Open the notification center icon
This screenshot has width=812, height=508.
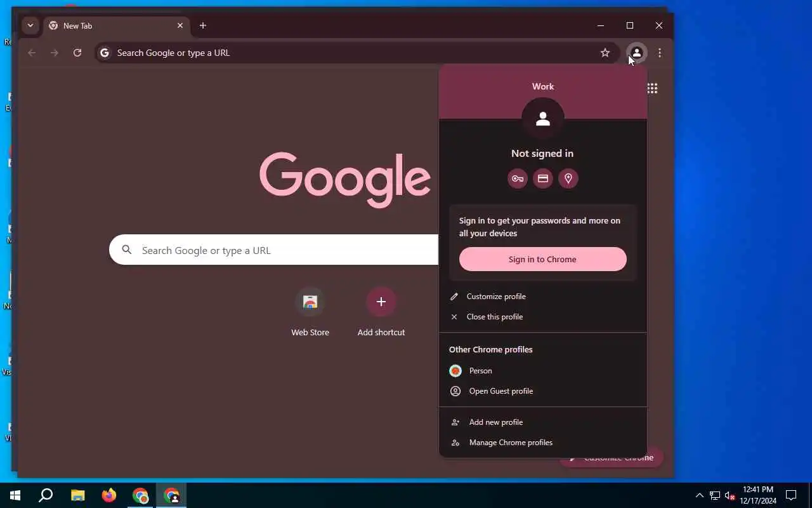[x=791, y=495]
